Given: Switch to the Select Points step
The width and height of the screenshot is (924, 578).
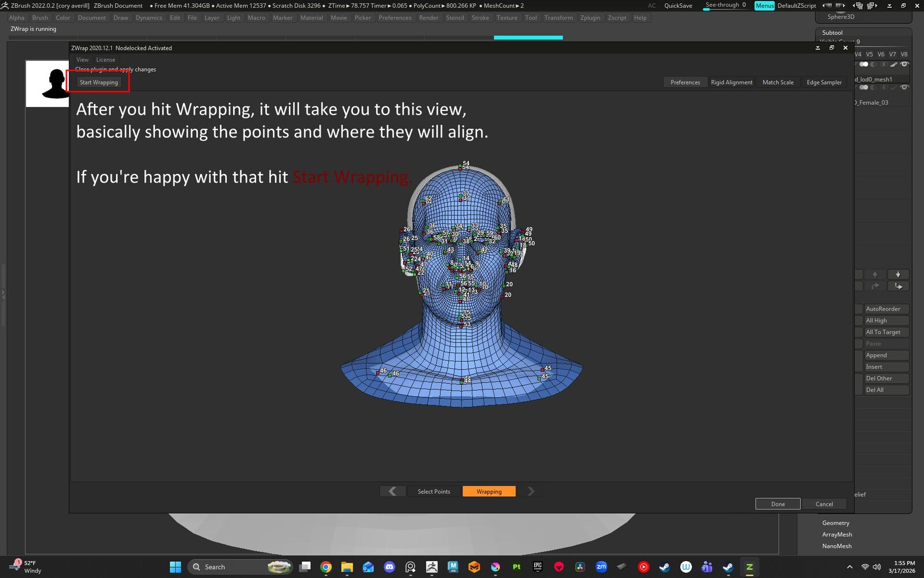Looking at the screenshot, I should (x=434, y=491).
